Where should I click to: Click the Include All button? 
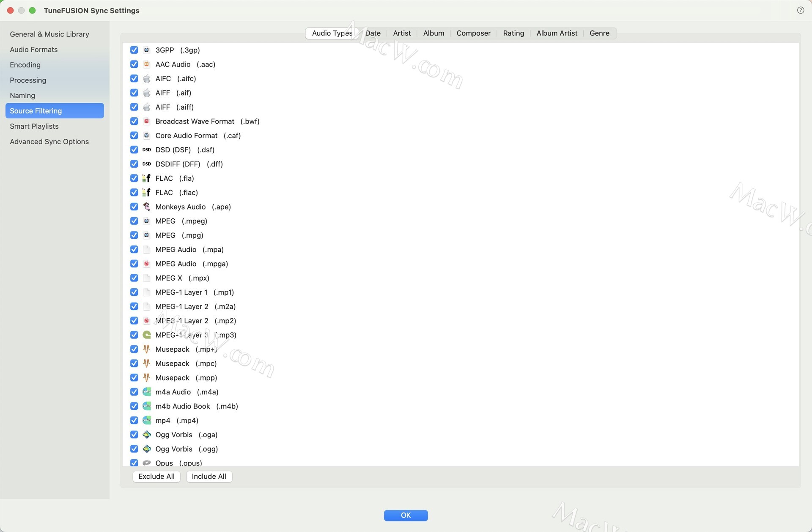click(209, 477)
